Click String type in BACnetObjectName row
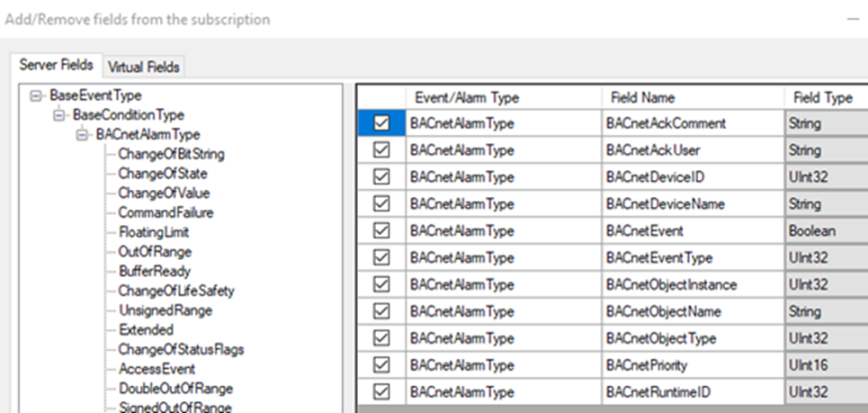 [x=826, y=311]
